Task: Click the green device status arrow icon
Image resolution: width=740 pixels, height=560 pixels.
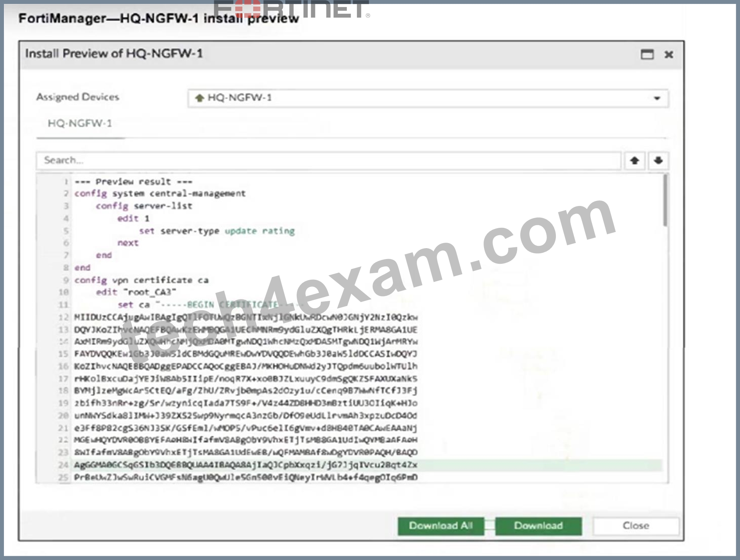Action: coord(200,98)
